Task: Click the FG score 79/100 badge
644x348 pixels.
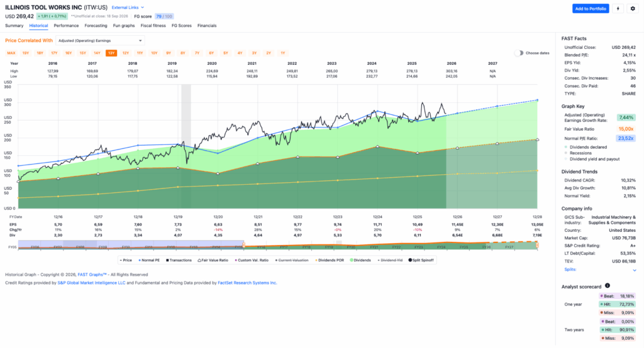Action: pos(164,16)
